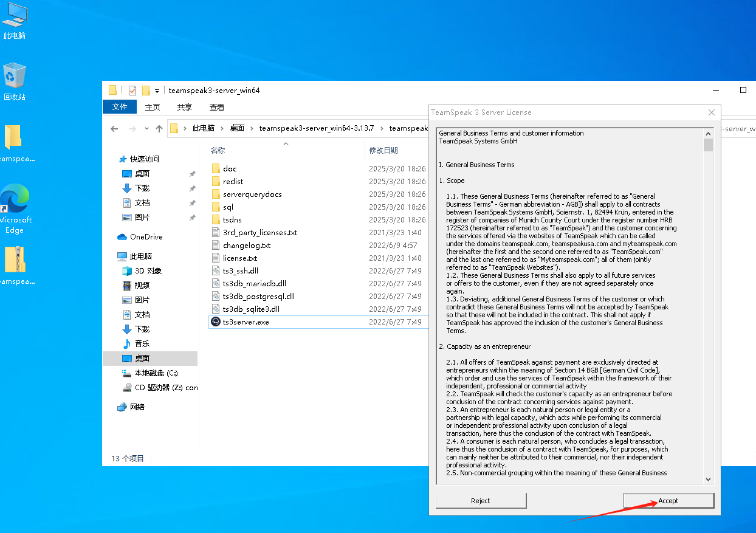Select the ts3_ssh.dll file
Viewport: 756px width, 533px height.
(x=241, y=271)
